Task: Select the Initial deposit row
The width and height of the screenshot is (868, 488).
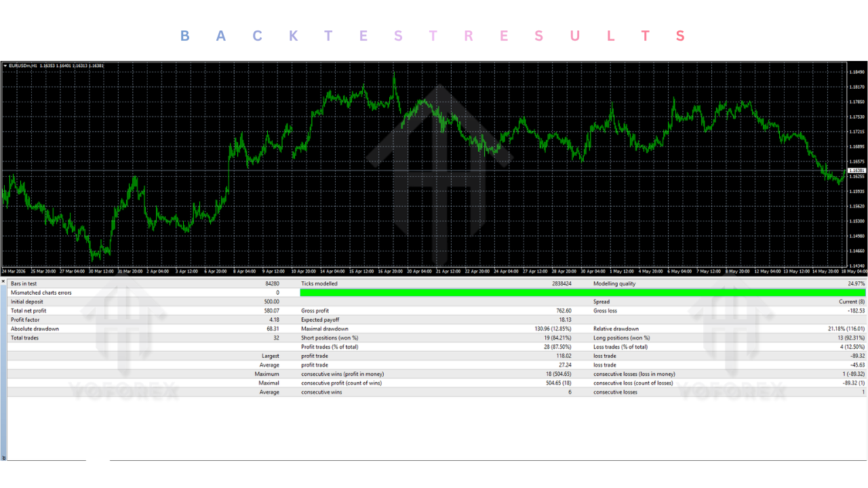Action: tap(144, 302)
